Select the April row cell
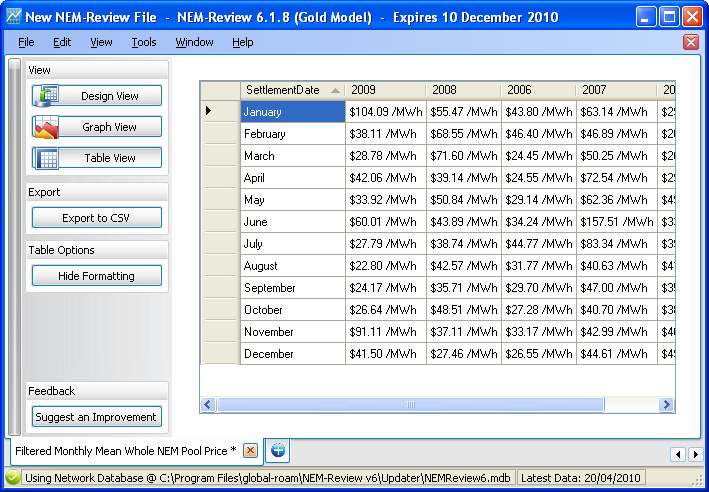Image resolution: width=709 pixels, height=492 pixels. click(x=293, y=178)
